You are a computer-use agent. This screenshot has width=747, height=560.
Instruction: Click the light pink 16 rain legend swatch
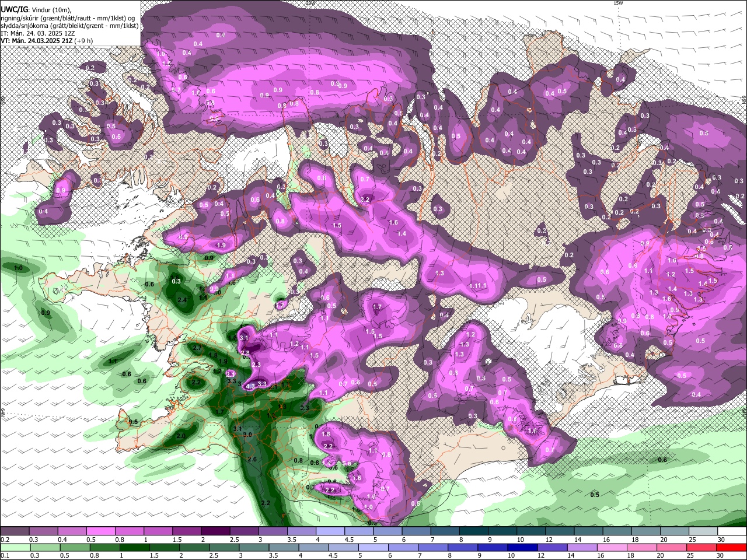point(613,547)
